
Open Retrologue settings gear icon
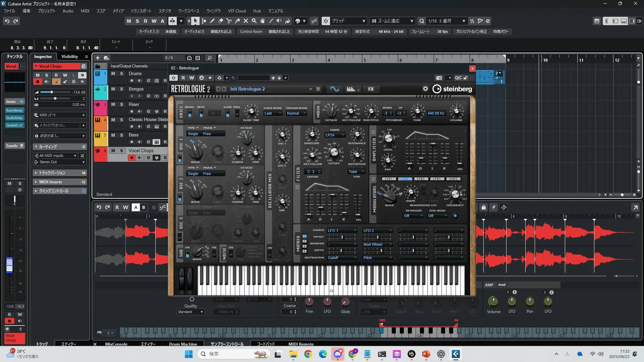(x=425, y=89)
